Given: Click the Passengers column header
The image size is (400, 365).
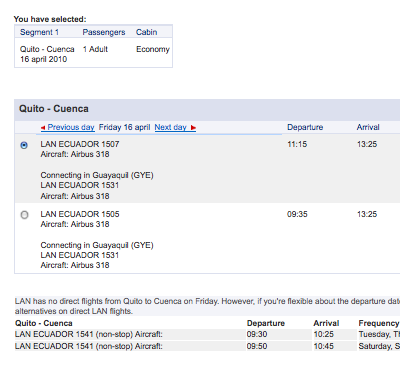Looking at the screenshot, I should (104, 32).
